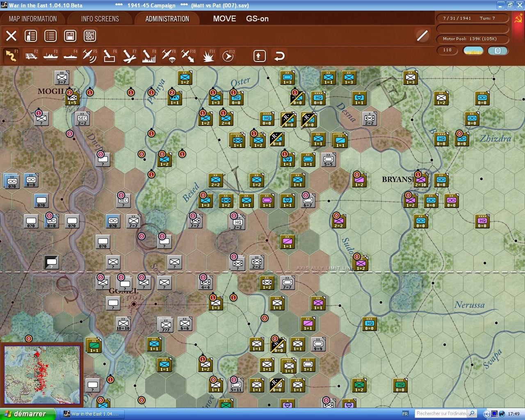
Task: Click the BRYANSK city label
Action: pos(397,179)
